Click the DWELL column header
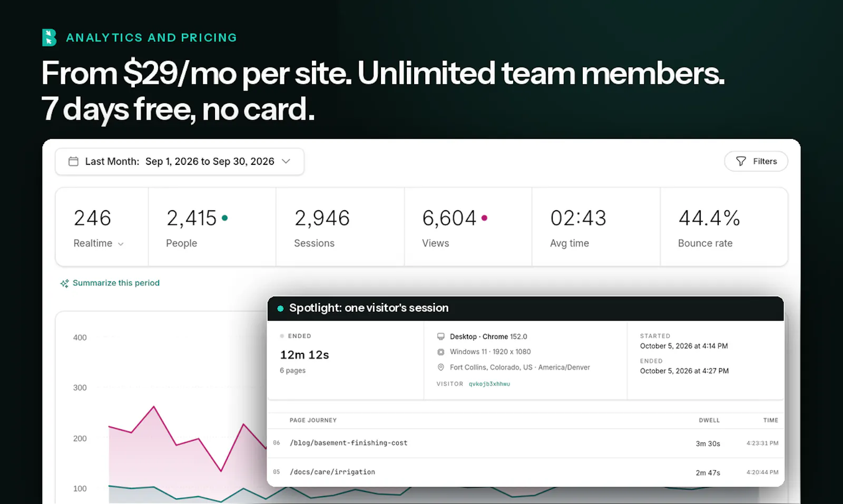The image size is (843, 504). (709, 420)
